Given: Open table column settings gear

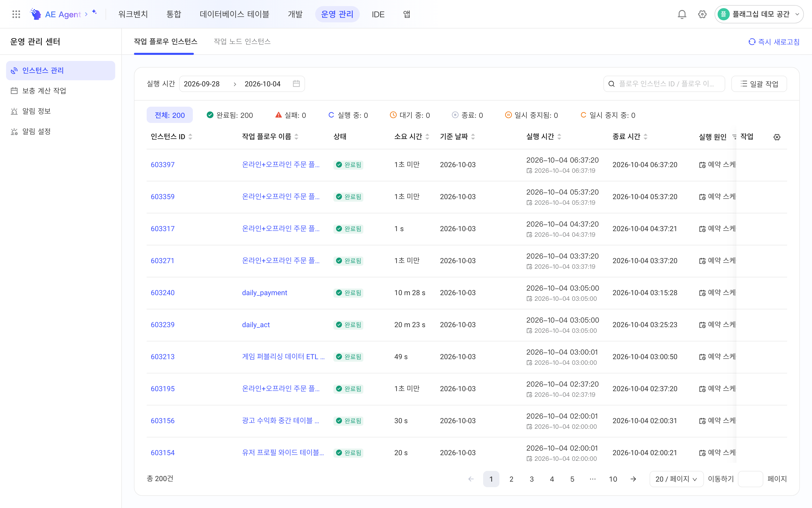Looking at the screenshot, I should pos(777,137).
